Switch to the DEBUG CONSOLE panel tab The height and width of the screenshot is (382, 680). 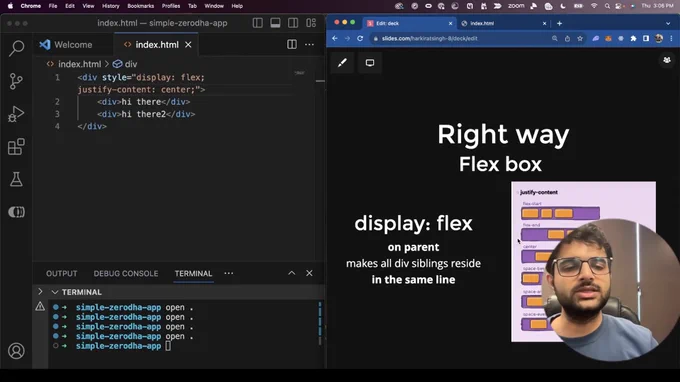tap(126, 274)
